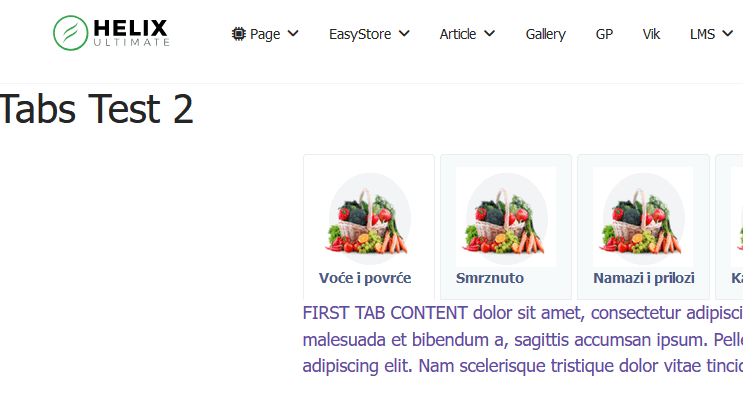Click the Smrznuto basket image
Viewport: 743px width, 416px height.
tap(505, 216)
